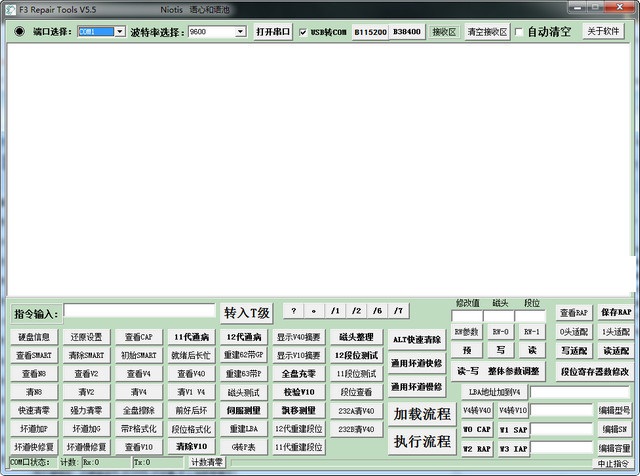Click the 打开串口 button
Image resolution: width=640 pixels, height=476 pixels.
[273, 31]
